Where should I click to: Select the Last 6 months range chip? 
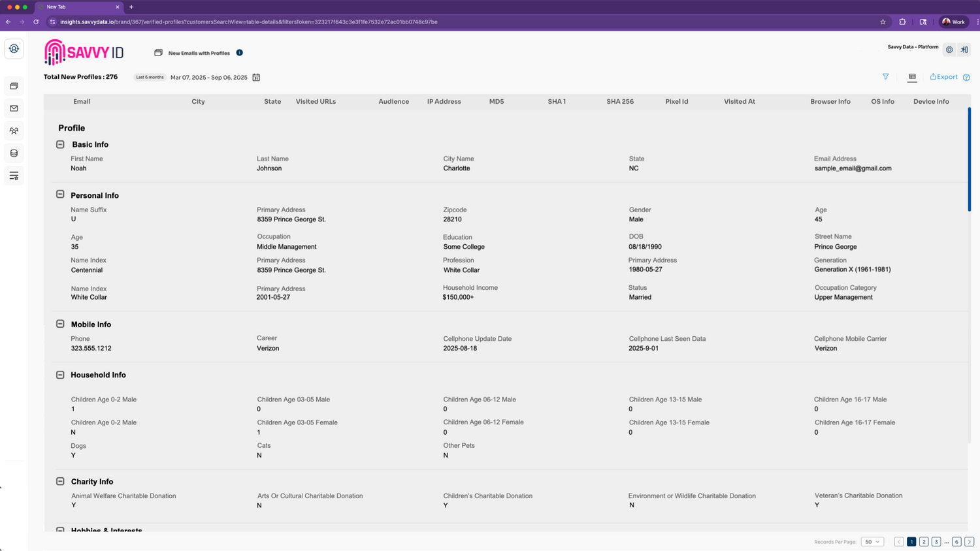tap(150, 77)
